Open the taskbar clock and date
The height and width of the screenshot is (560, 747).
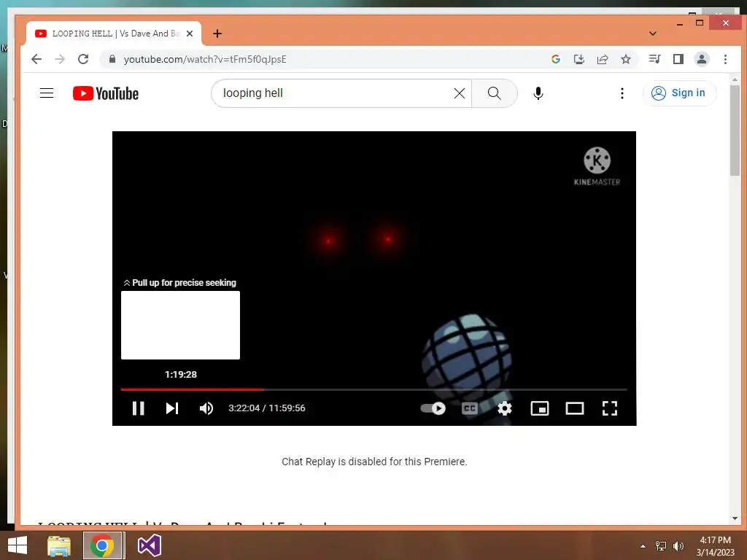[x=715, y=546]
